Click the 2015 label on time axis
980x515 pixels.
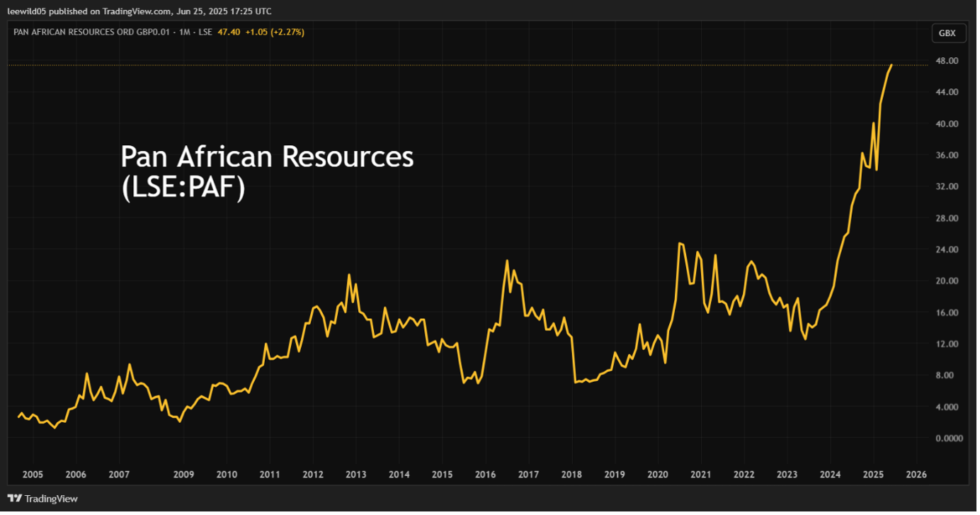(x=443, y=475)
